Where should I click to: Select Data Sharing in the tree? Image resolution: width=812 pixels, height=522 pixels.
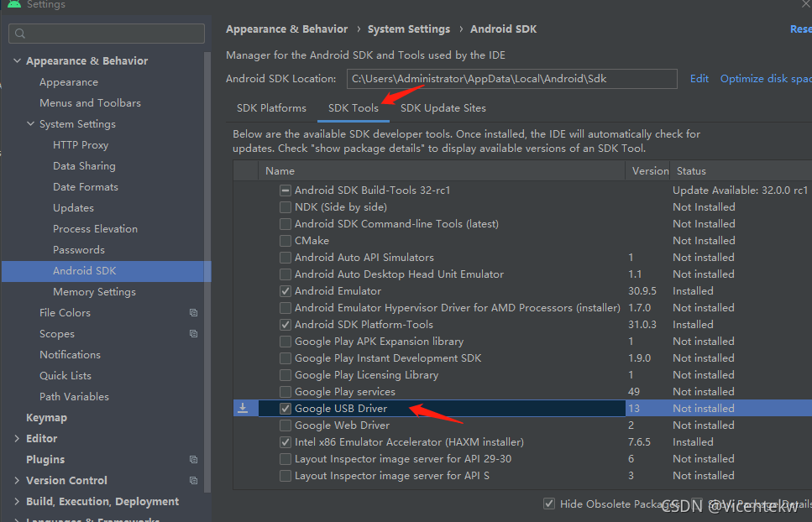click(x=84, y=166)
